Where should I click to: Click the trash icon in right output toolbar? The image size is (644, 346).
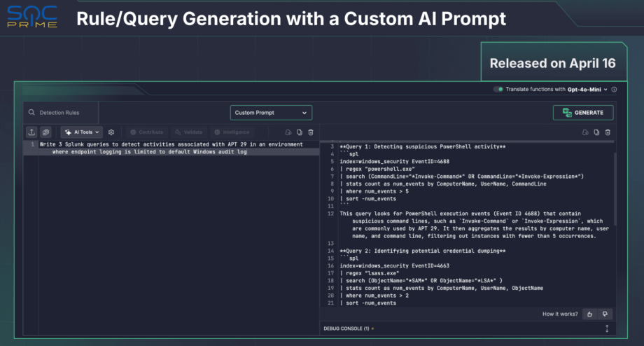608,132
